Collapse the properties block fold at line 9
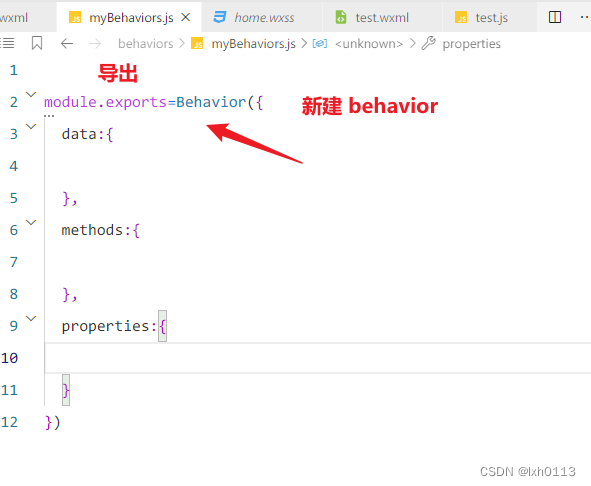This screenshot has height=486, width=591. click(31, 319)
